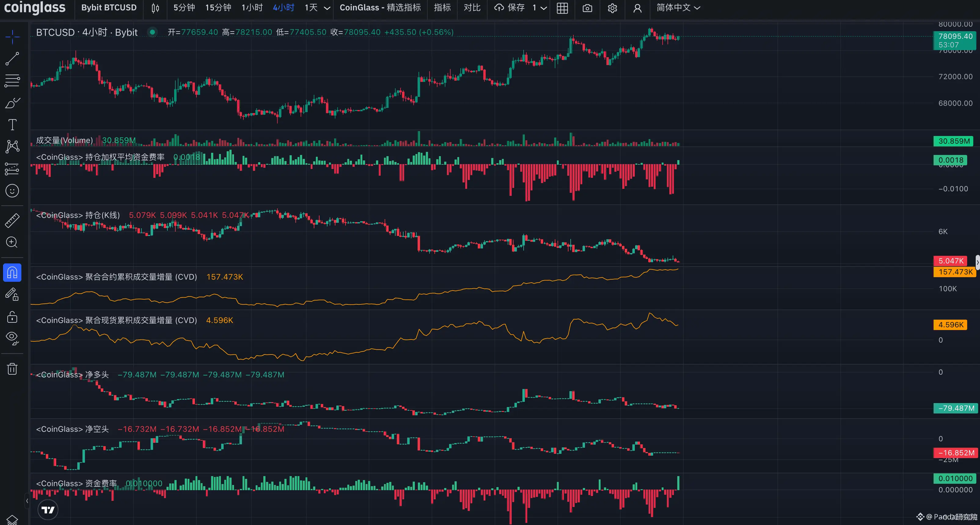
Task: Expand the timeframe dropdown next to 1天
Action: coord(327,8)
